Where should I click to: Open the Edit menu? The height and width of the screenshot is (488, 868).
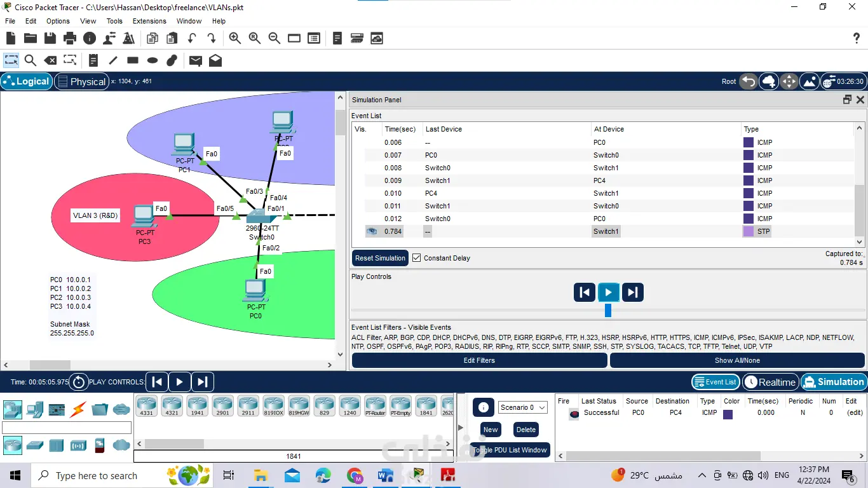click(31, 21)
